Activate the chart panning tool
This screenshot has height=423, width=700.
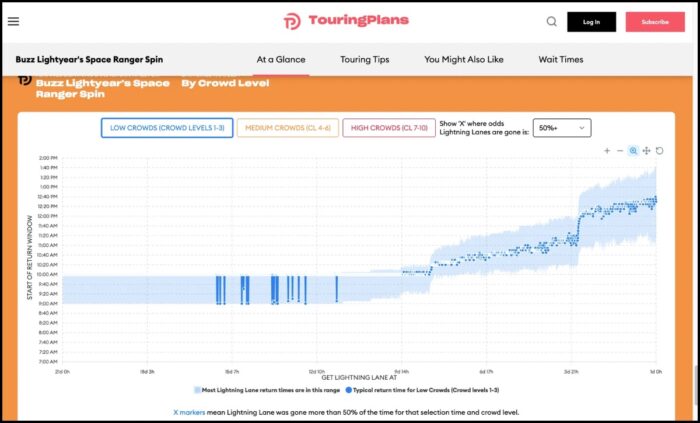coord(646,151)
